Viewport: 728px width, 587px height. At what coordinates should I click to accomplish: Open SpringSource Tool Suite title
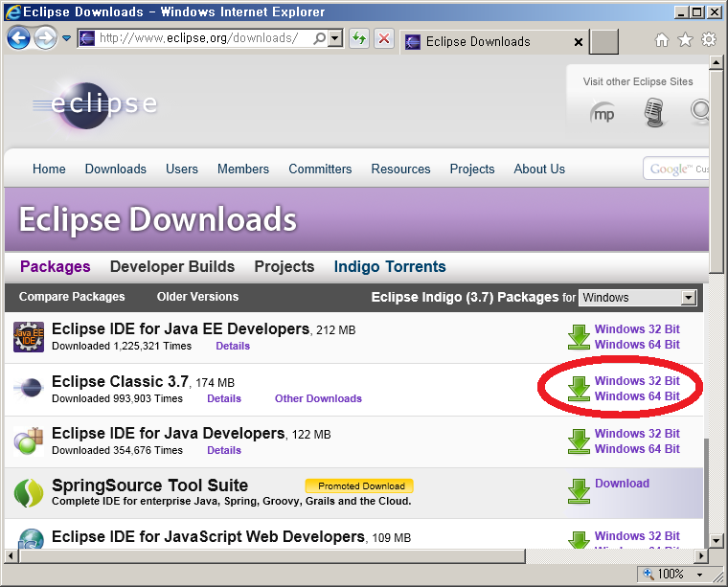pos(150,485)
